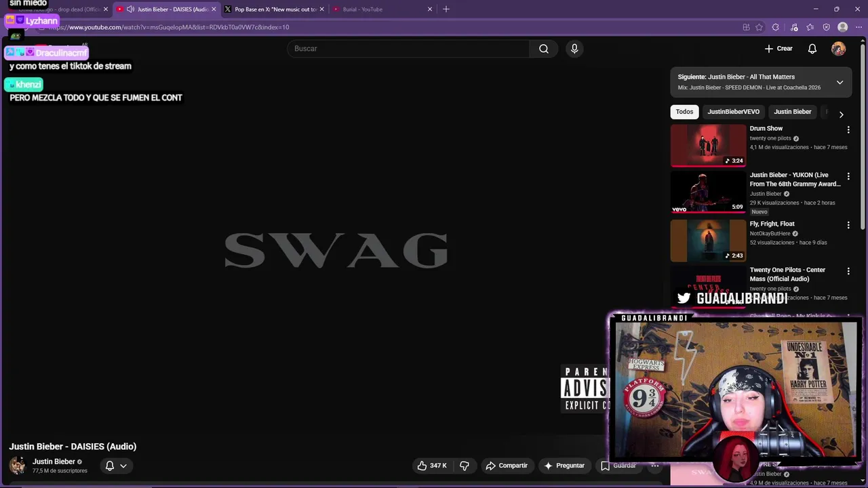Open the Drum Show video thumbnail

click(x=708, y=145)
